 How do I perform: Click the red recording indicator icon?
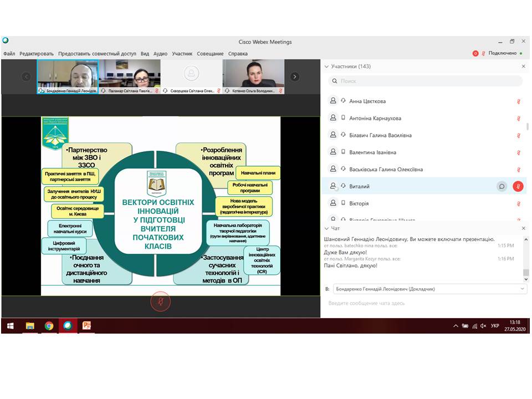click(x=475, y=54)
